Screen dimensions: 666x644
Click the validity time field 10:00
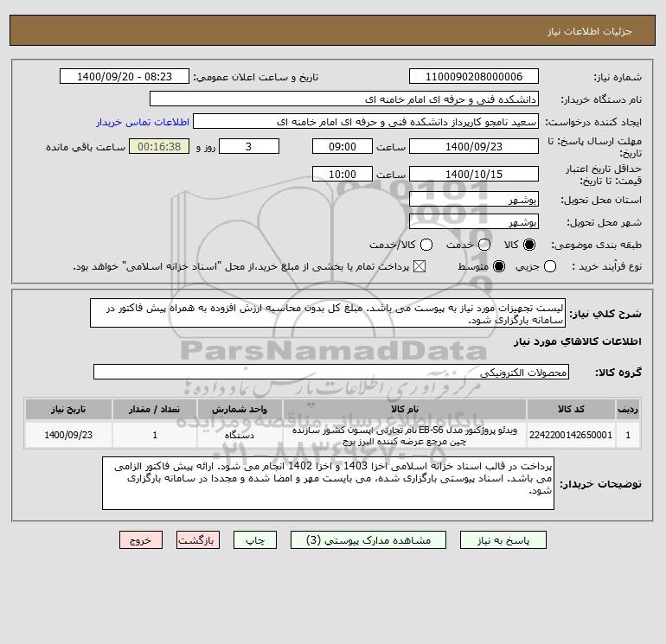pyautogui.click(x=343, y=174)
